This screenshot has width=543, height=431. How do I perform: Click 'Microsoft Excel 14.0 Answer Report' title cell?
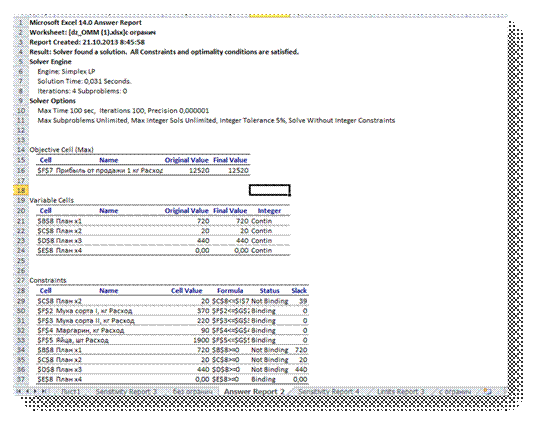(x=86, y=23)
